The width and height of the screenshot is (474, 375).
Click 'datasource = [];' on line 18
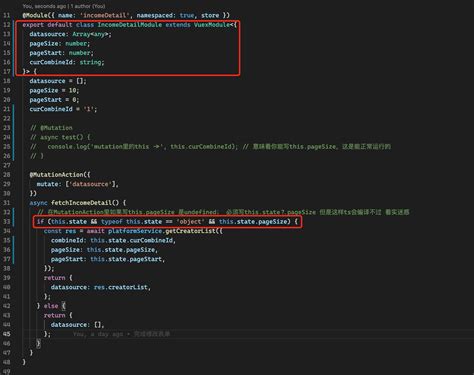[58, 81]
